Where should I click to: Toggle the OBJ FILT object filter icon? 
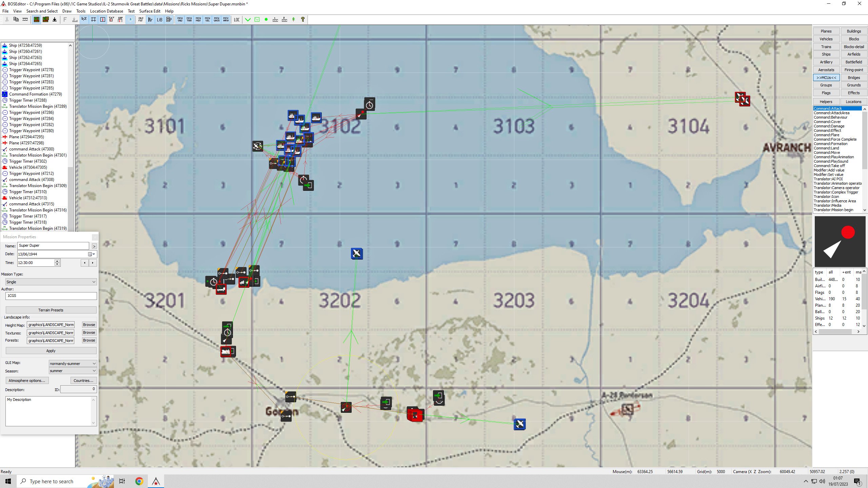(141, 20)
